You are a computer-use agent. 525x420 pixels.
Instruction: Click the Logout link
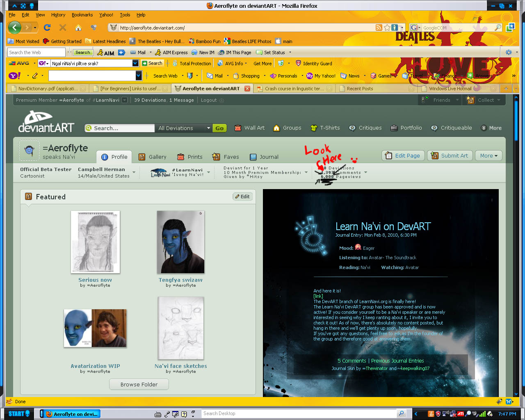pos(209,100)
